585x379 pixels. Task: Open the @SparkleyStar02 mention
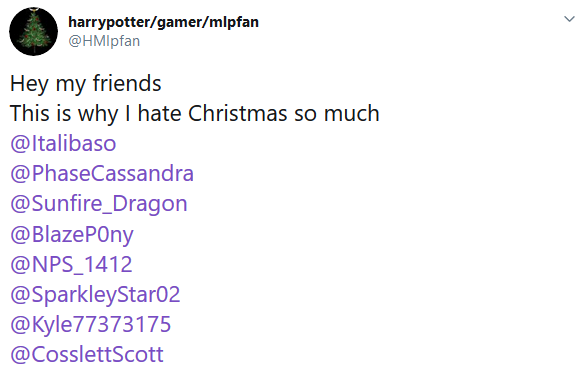(x=95, y=295)
